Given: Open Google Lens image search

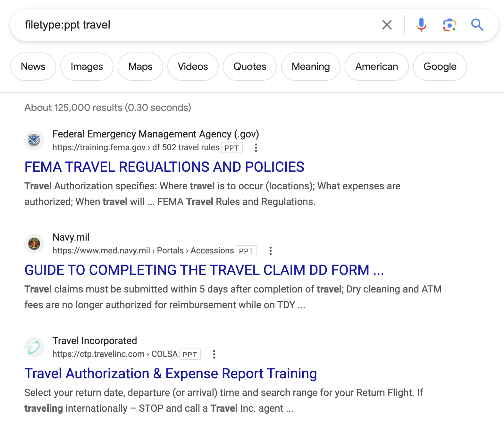Looking at the screenshot, I should 449,25.
